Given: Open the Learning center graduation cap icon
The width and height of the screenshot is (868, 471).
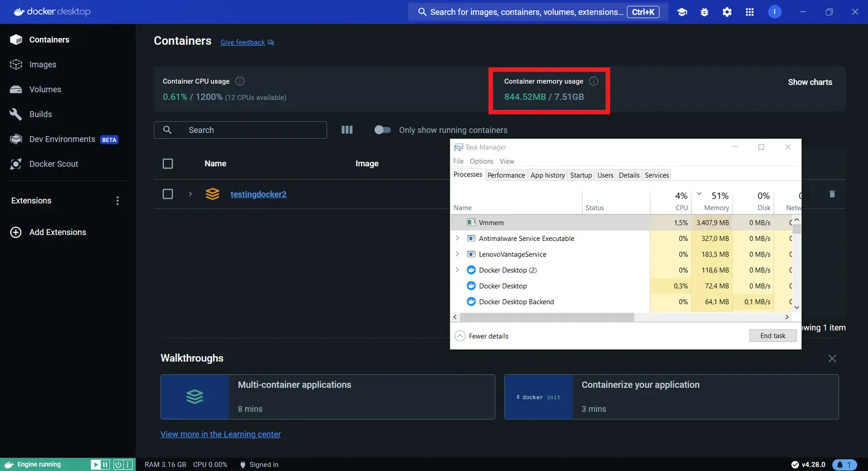Looking at the screenshot, I should (x=682, y=12).
